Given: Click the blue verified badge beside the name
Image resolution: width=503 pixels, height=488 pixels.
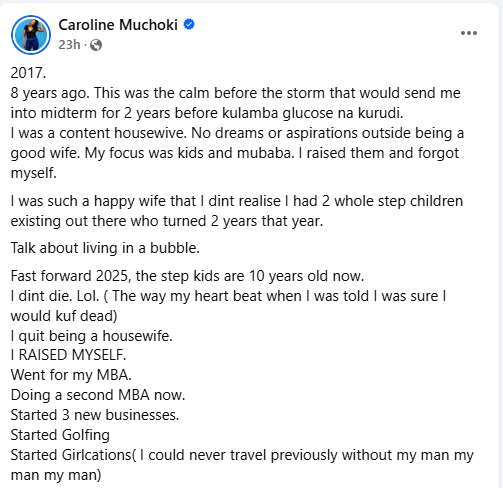Looking at the screenshot, I should pos(189,25).
